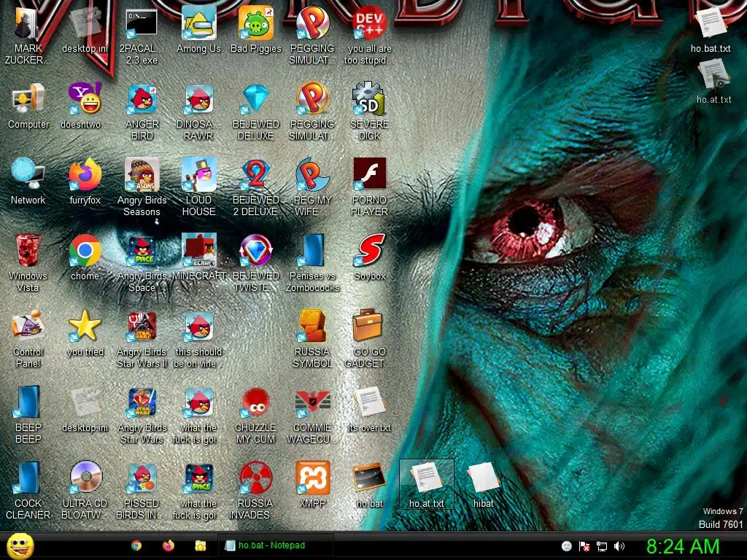Click the action center flag tray icon

point(584,546)
